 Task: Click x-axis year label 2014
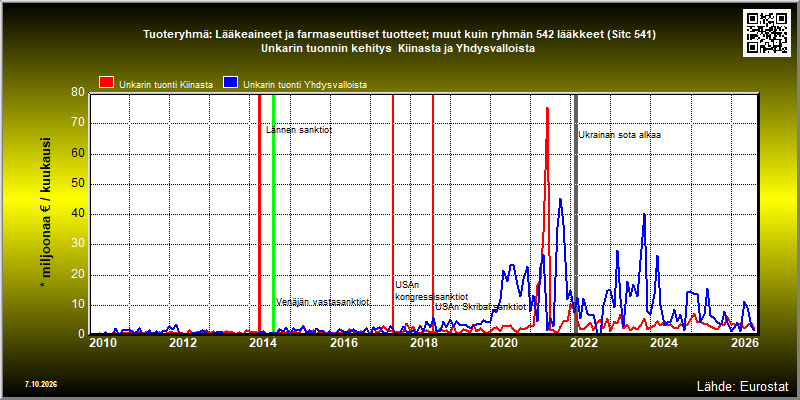point(263,342)
